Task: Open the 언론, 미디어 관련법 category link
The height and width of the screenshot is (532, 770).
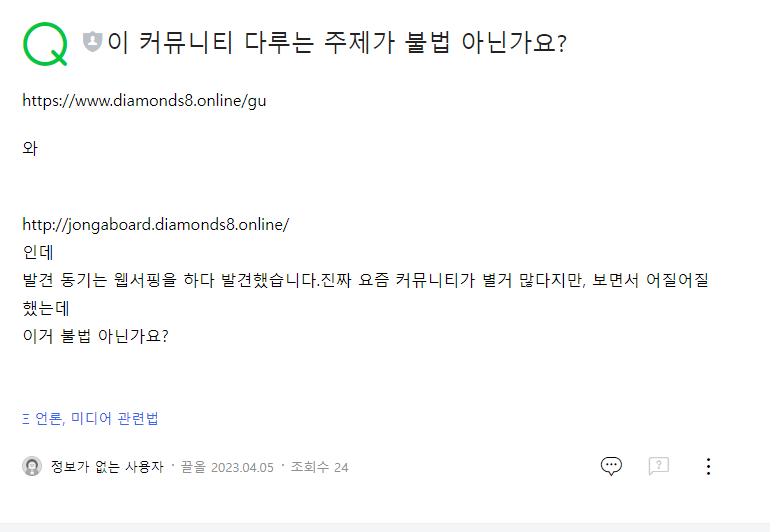Action: click(x=97, y=419)
